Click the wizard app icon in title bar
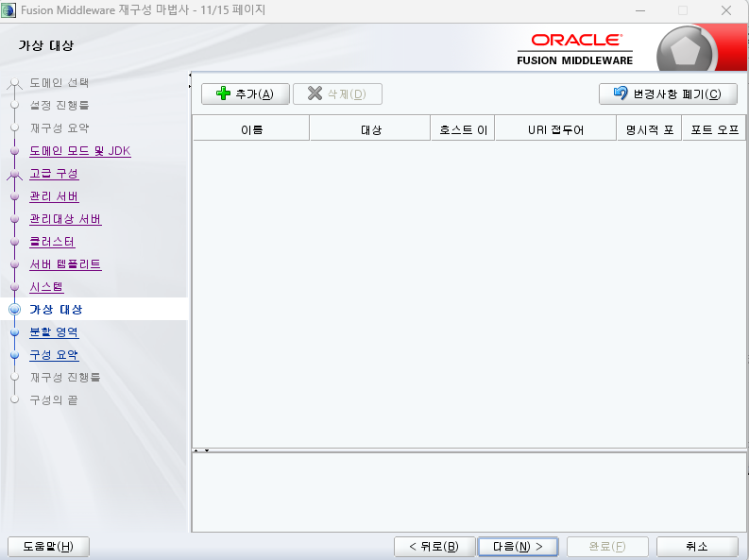The height and width of the screenshot is (560, 749). click(9, 10)
